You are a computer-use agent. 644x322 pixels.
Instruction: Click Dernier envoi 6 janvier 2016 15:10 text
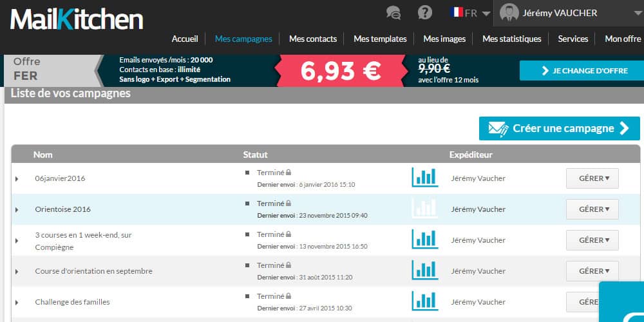[x=306, y=185]
